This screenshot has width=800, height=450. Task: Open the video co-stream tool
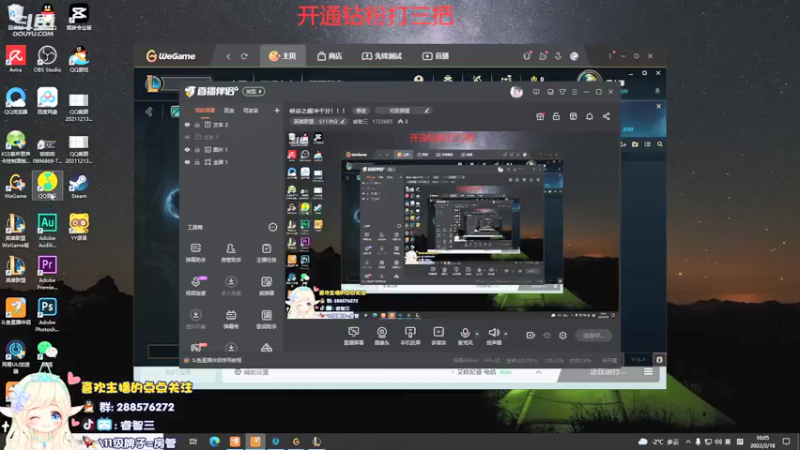pyautogui.click(x=195, y=286)
